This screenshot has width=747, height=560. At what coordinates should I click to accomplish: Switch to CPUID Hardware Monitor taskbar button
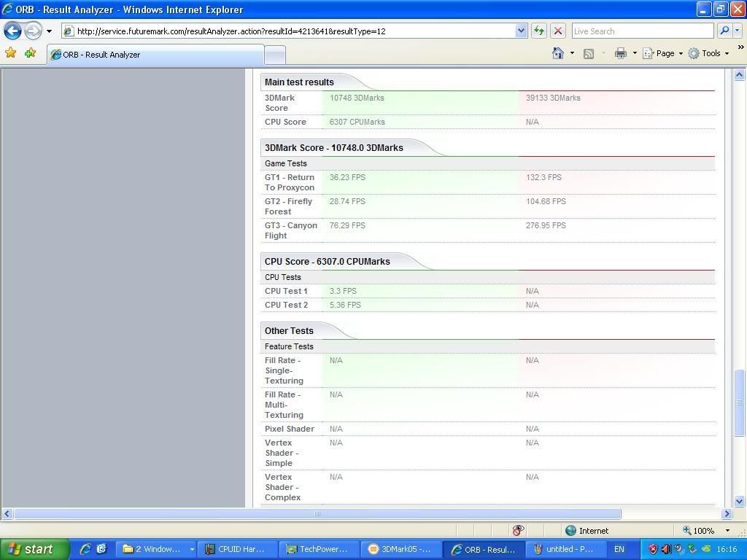(x=238, y=549)
